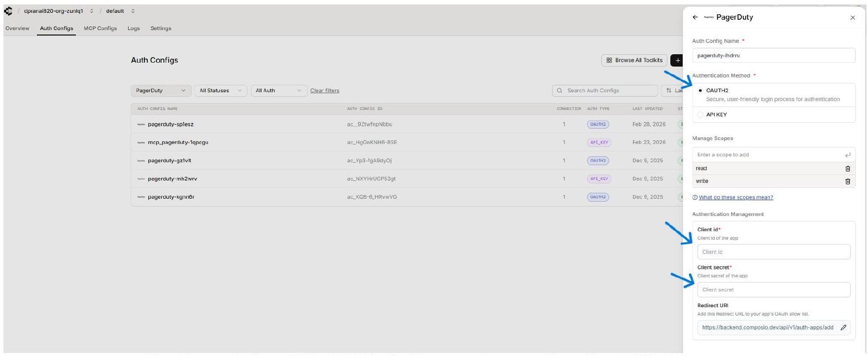The image size is (868, 356).
Task: Open the Overview tab
Action: (x=17, y=29)
